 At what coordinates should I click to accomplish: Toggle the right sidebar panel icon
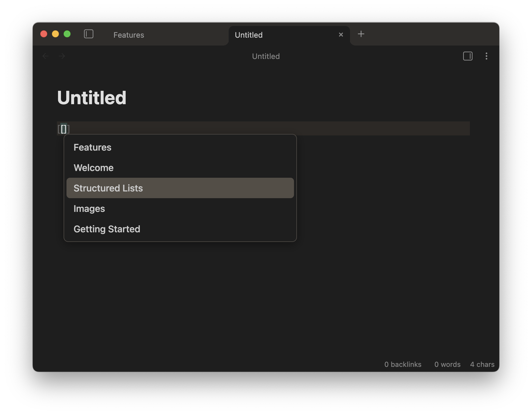(468, 56)
